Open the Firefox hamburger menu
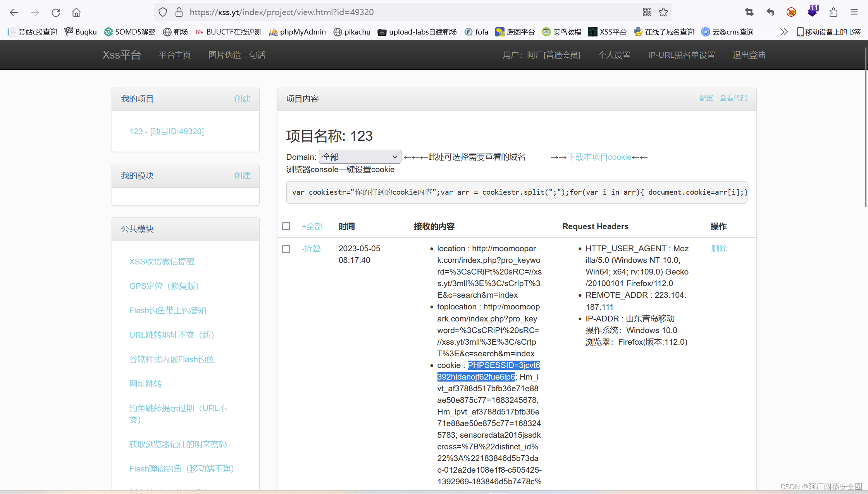The image size is (868, 494). click(854, 12)
